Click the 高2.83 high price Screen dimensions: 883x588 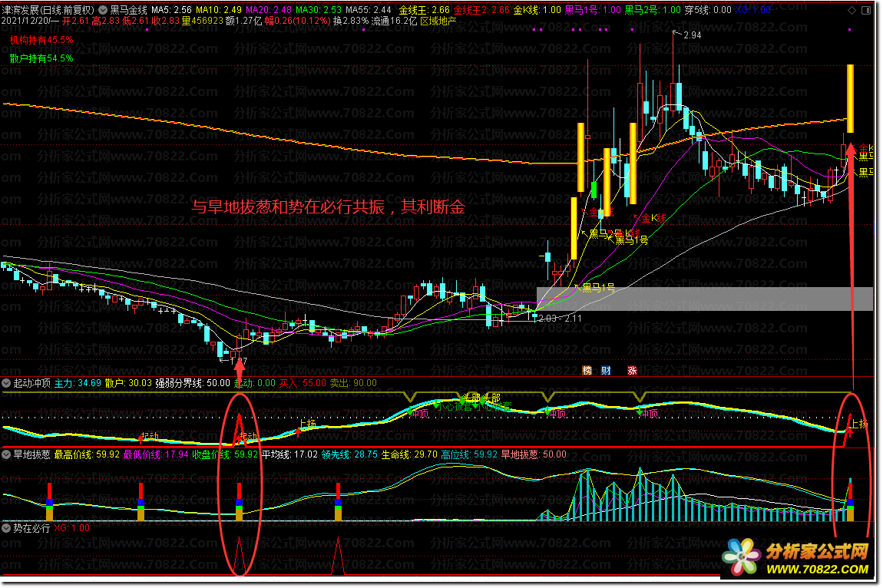click(x=105, y=21)
